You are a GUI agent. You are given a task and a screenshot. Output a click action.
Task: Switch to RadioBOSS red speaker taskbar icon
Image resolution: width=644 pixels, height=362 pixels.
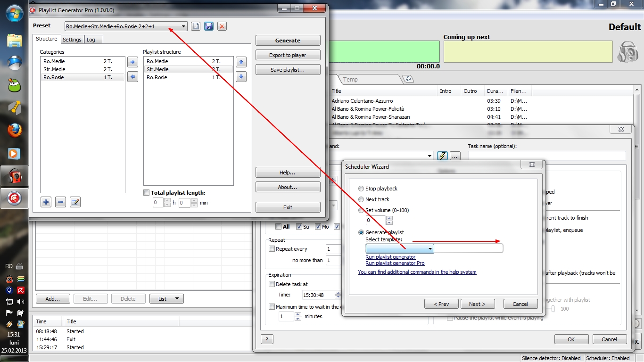point(15,176)
